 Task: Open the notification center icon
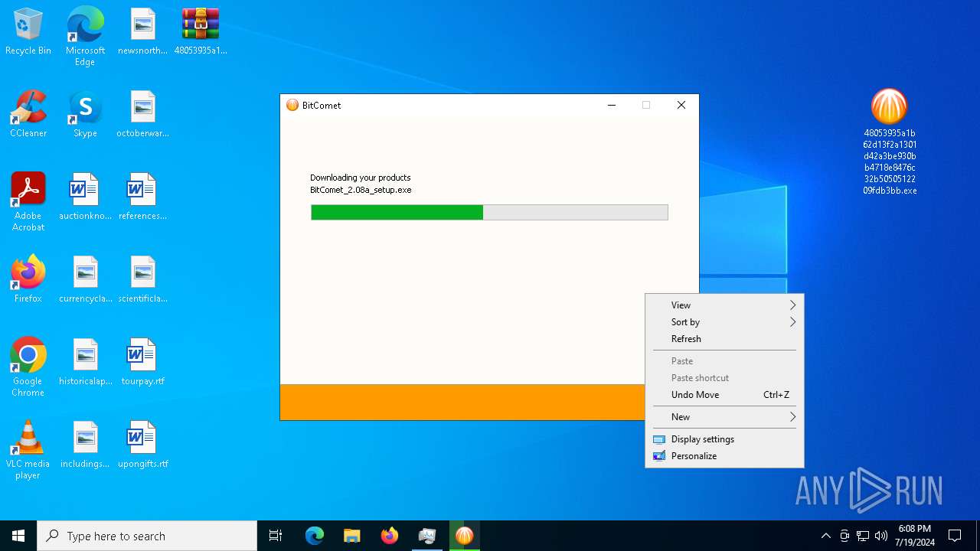coord(955,536)
